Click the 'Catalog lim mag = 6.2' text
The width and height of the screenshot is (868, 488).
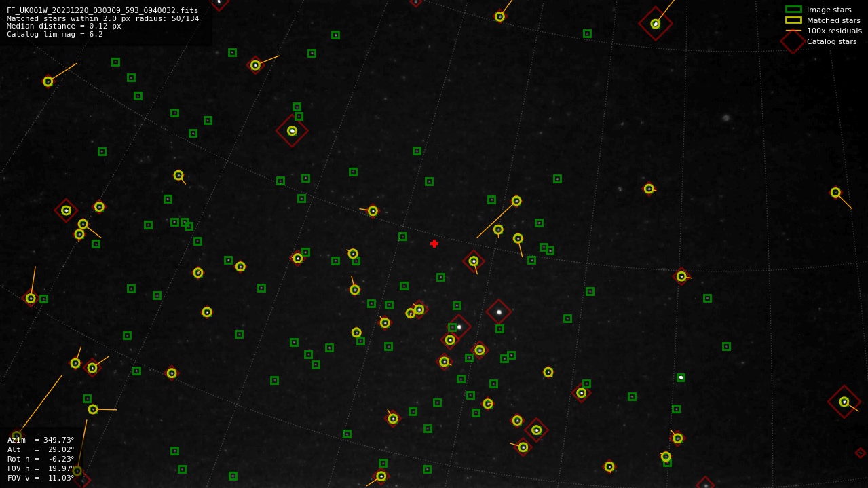click(55, 34)
